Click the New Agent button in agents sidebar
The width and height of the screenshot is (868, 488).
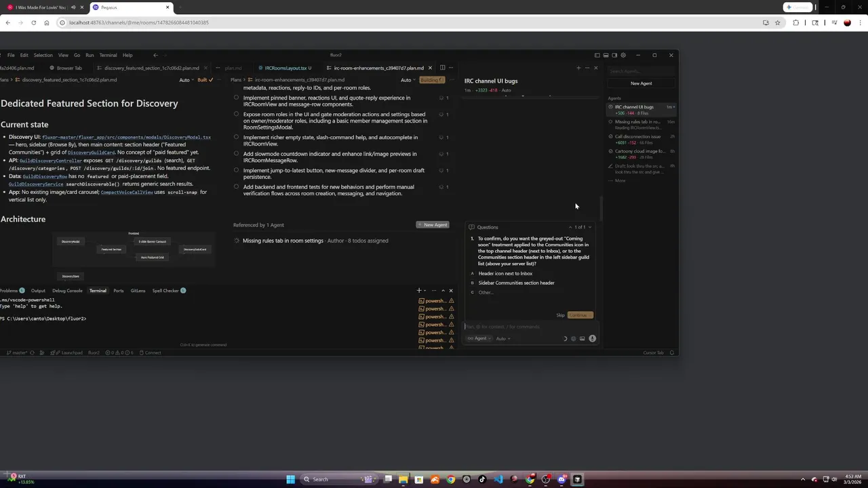(641, 83)
